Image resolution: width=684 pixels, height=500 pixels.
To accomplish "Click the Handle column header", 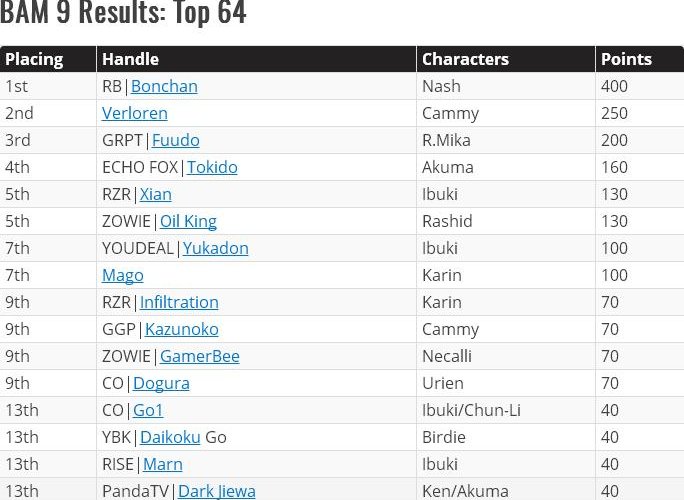I will coord(130,59).
